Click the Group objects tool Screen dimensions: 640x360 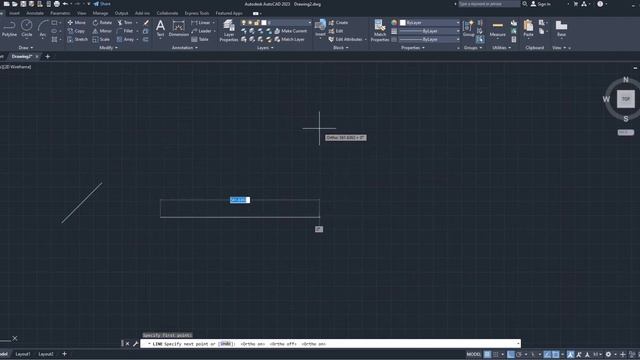pos(469,29)
